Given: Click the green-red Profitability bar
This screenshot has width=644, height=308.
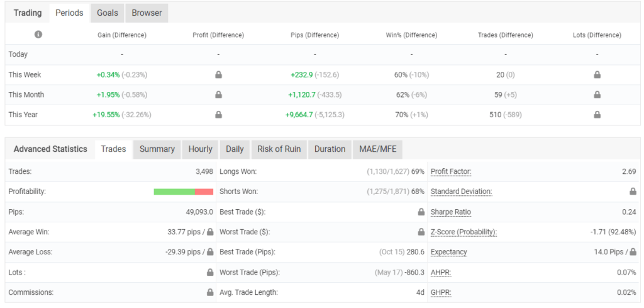Looking at the screenshot, I should 183,191.
